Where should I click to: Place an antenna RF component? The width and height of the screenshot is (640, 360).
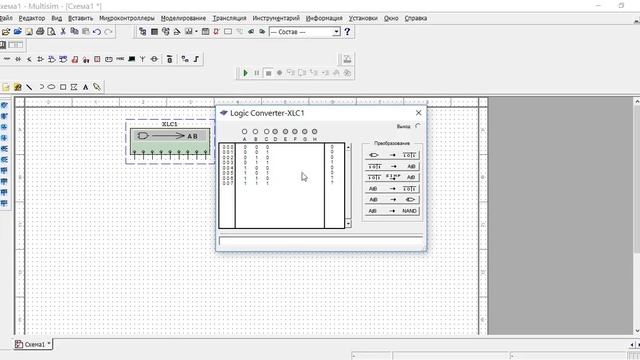pyautogui.click(x=142, y=60)
